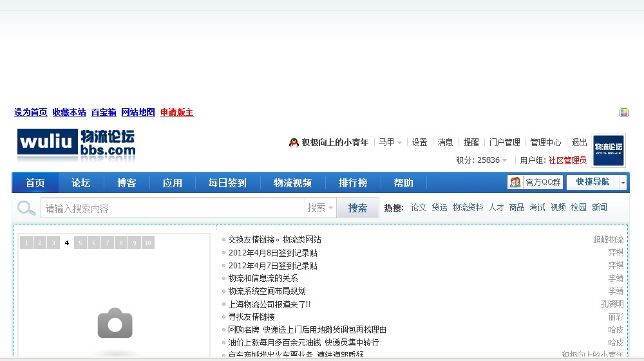
Task: Open the 帮助 tab
Action: [x=403, y=183]
